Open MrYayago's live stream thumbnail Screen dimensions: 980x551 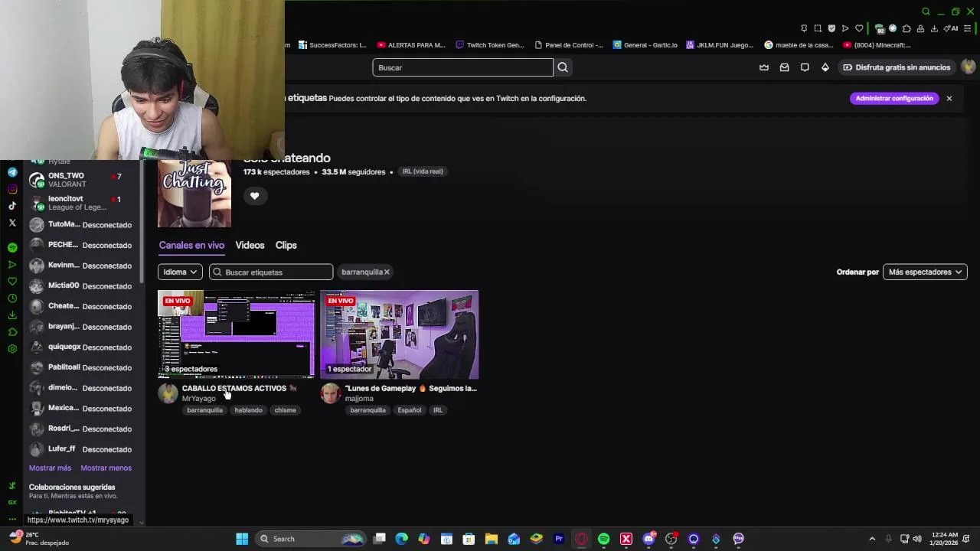click(x=236, y=334)
